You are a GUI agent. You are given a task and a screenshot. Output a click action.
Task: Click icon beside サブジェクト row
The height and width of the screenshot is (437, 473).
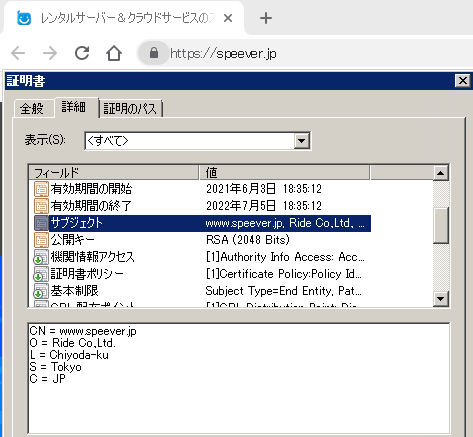pos(41,223)
